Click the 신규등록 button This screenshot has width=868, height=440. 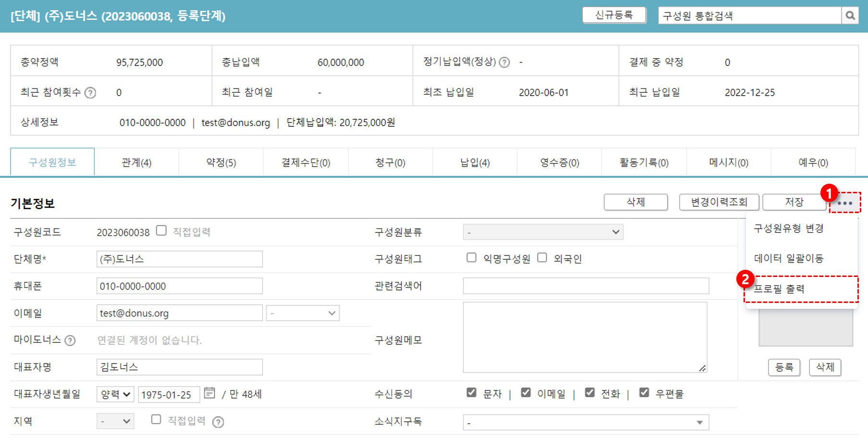[614, 15]
